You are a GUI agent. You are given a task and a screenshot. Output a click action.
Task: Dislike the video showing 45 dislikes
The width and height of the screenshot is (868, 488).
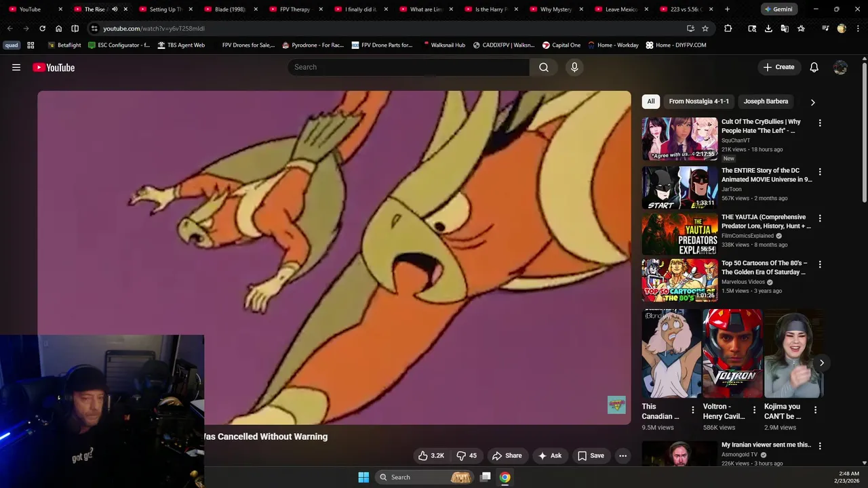(467, 455)
